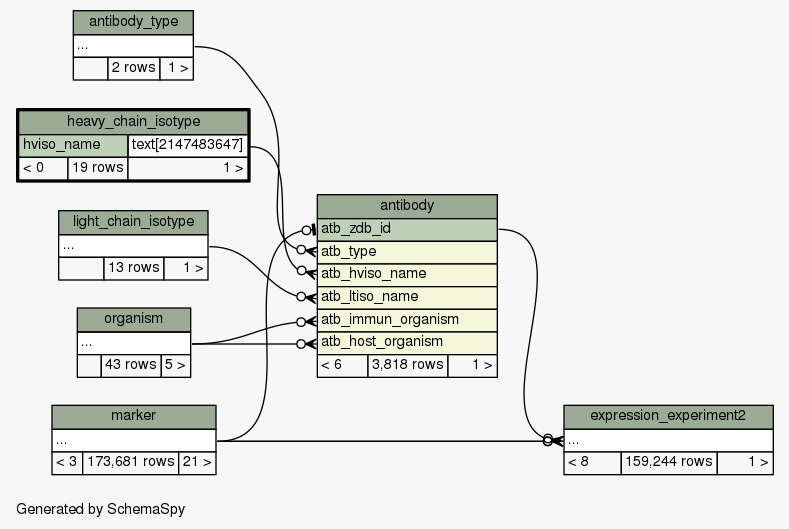789x529 pixels.
Task: Select the atb_ltiso_name column
Action: coord(407,297)
